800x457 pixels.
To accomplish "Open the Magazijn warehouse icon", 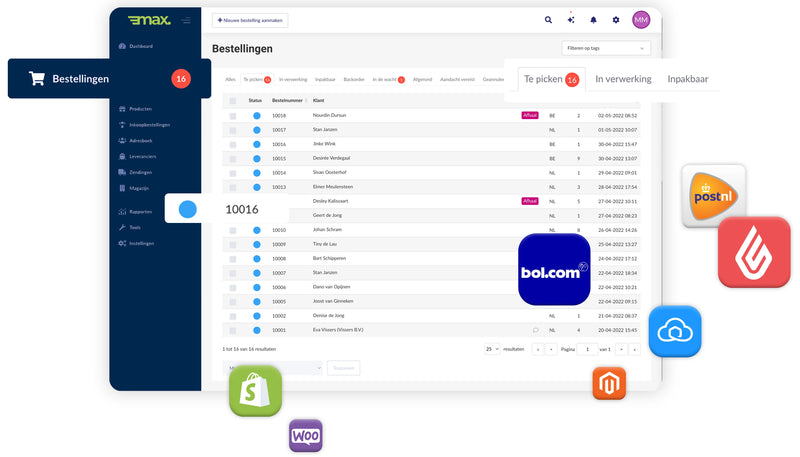I will point(122,188).
